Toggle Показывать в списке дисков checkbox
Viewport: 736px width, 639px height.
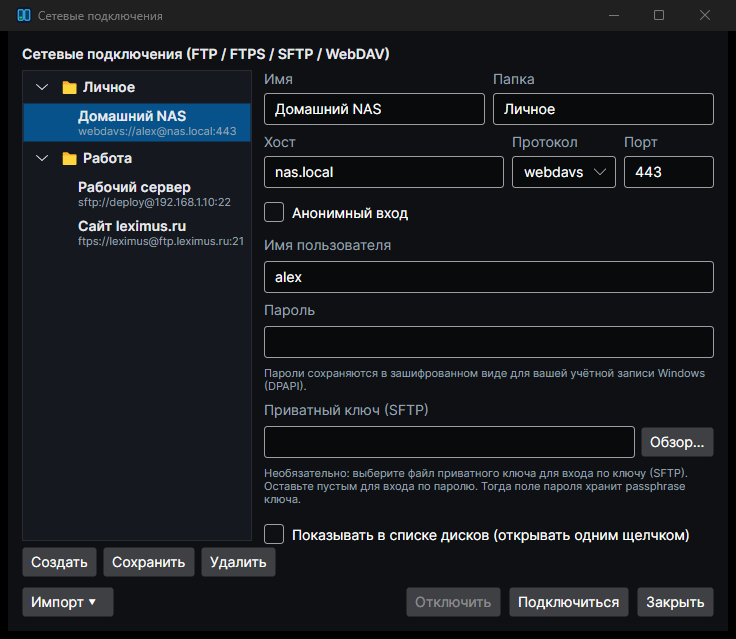pos(274,534)
